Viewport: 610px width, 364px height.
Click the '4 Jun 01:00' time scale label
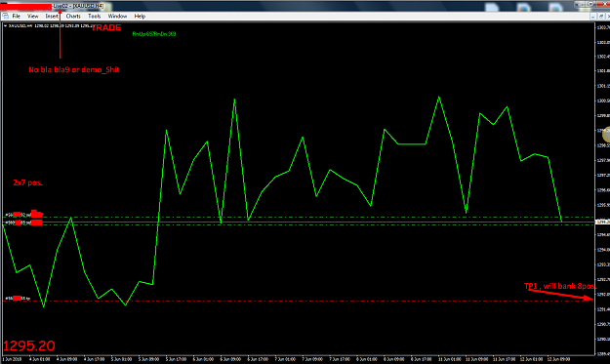point(40,359)
